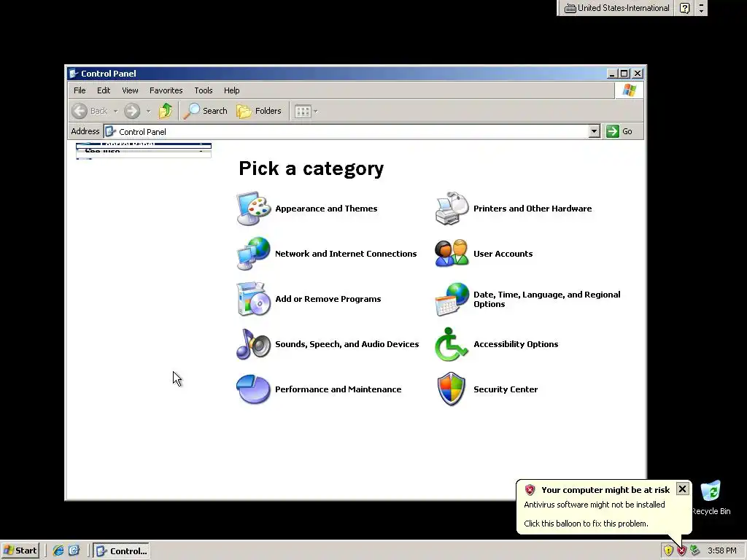
Task: Open the Address bar dropdown list
Action: point(594,131)
